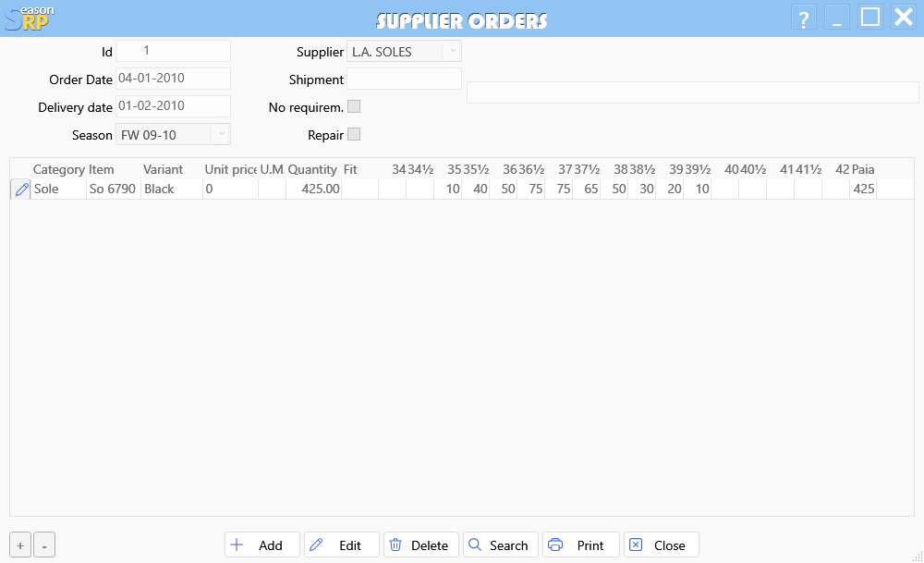Screen dimensions: 924x563
Task: Select the '425.00' quantity cell
Action: click(313, 190)
